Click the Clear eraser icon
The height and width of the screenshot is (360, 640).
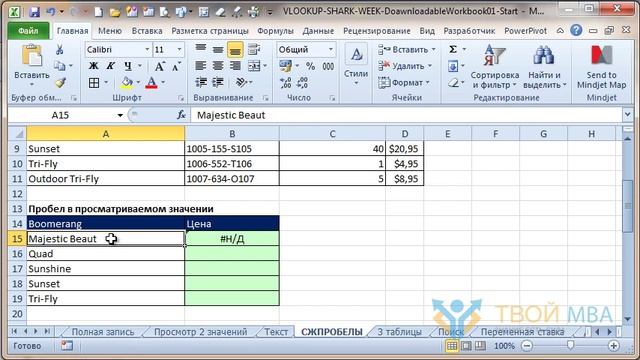pyautogui.click(x=453, y=83)
